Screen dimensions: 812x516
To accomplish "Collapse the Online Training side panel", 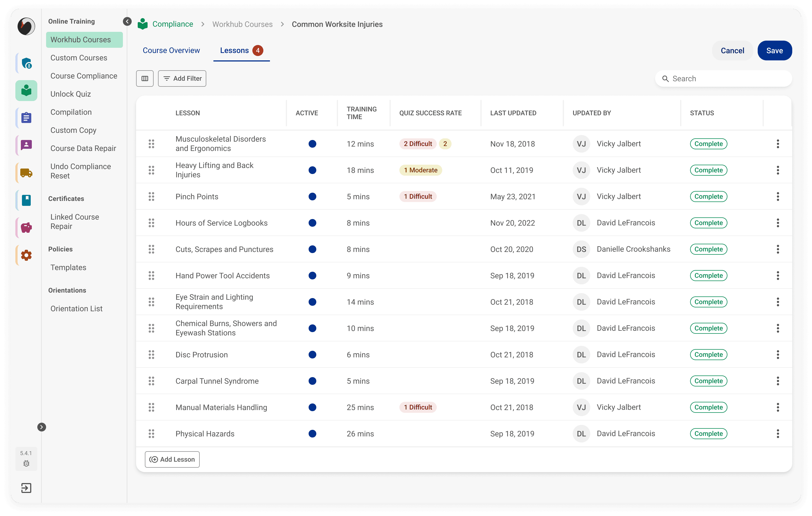I will pos(127,22).
